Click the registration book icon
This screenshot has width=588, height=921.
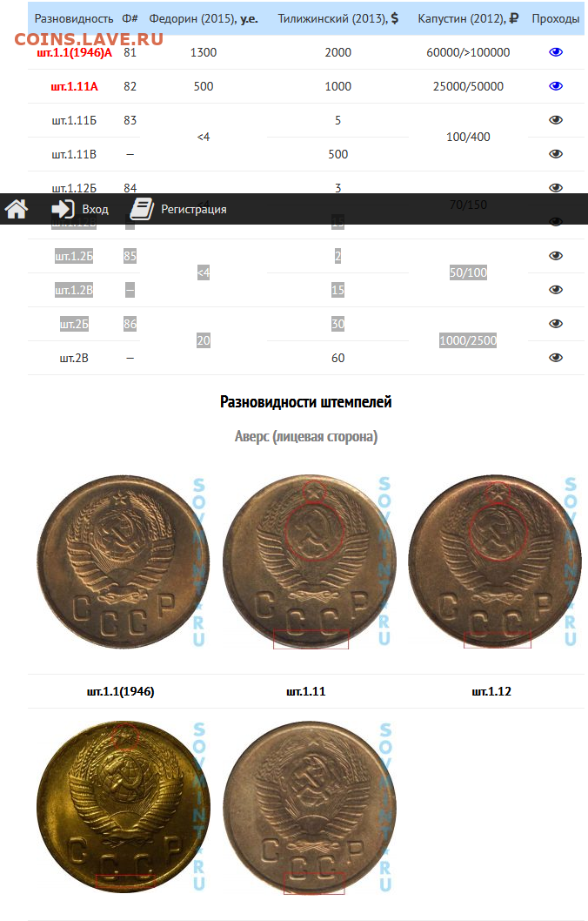(x=142, y=209)
